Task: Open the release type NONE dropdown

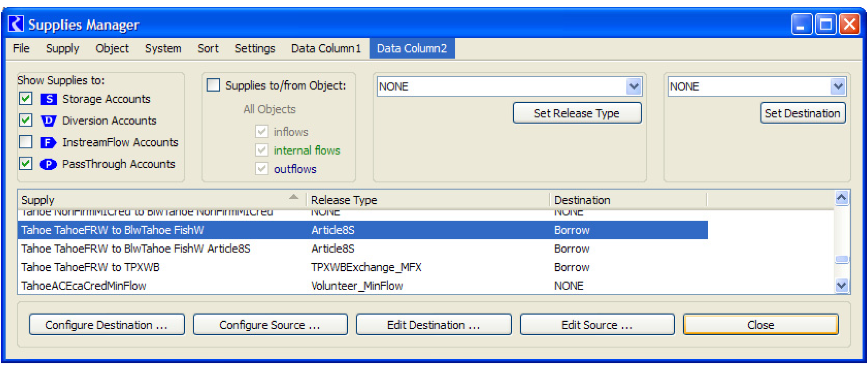Action: click(x=634, y=87)
